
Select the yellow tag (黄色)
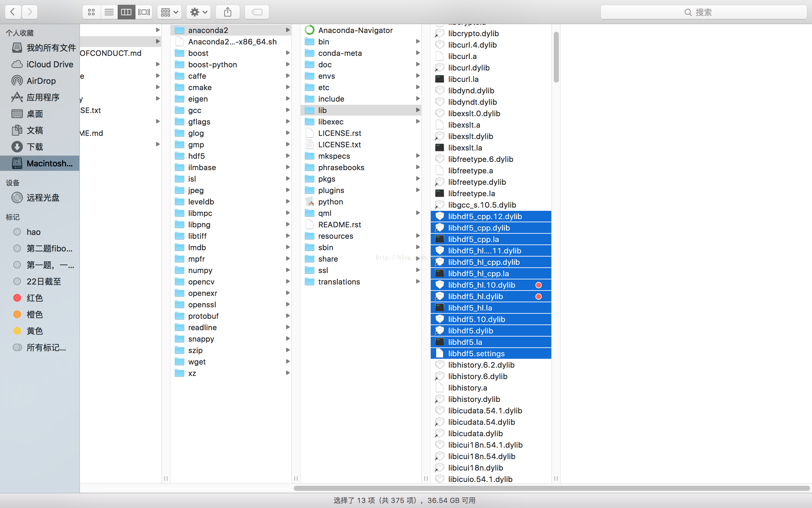[x=40, y=331]
